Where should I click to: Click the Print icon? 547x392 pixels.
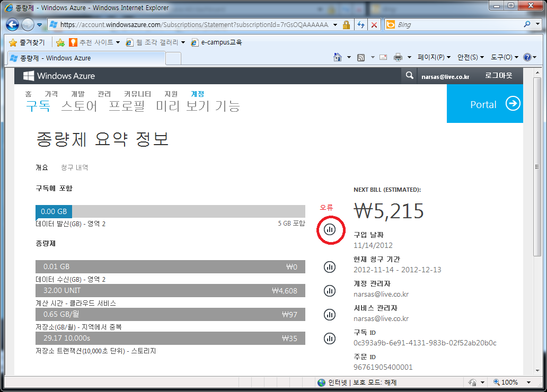[x=398, y=57]
